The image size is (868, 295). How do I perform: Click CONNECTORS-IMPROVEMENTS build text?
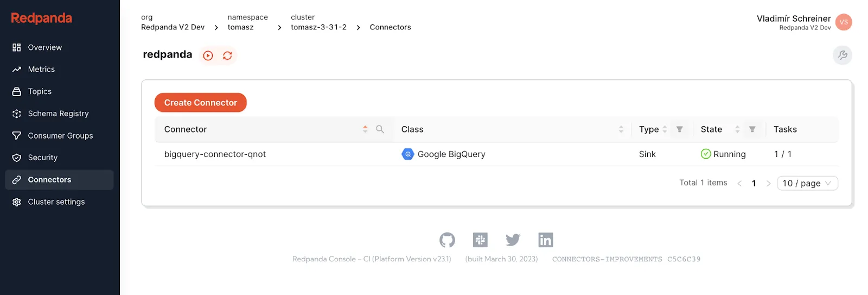607,259
